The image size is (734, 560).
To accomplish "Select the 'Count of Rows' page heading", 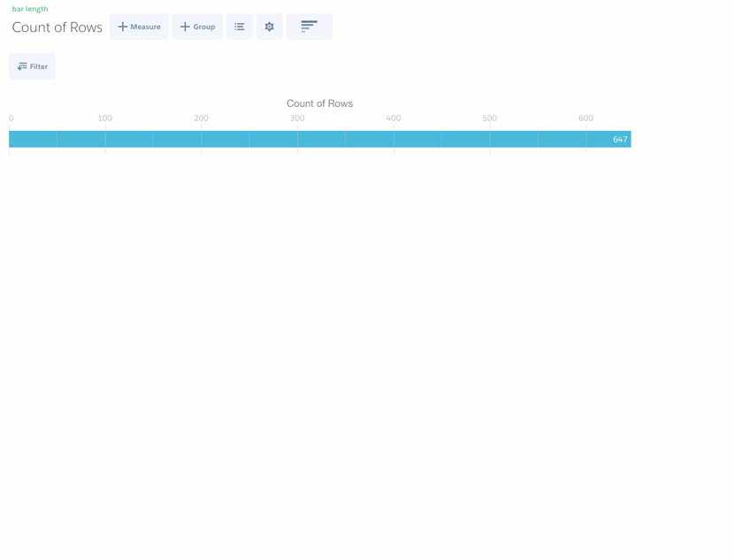I will point(57,27).
